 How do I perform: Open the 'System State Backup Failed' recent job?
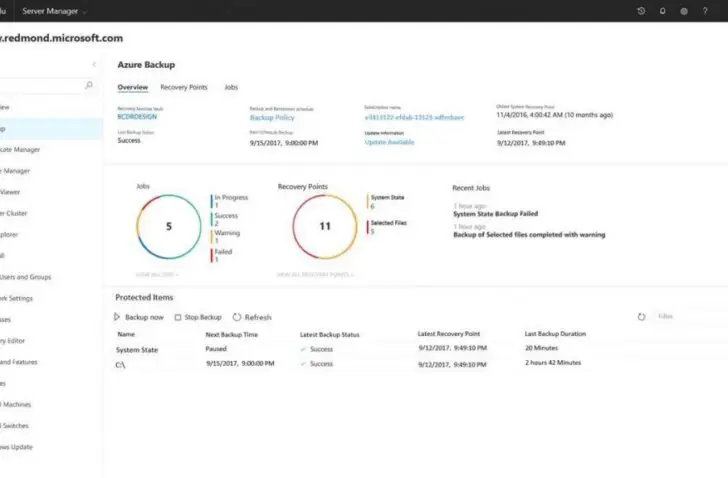pyautogui.click(x=495, y=213)
